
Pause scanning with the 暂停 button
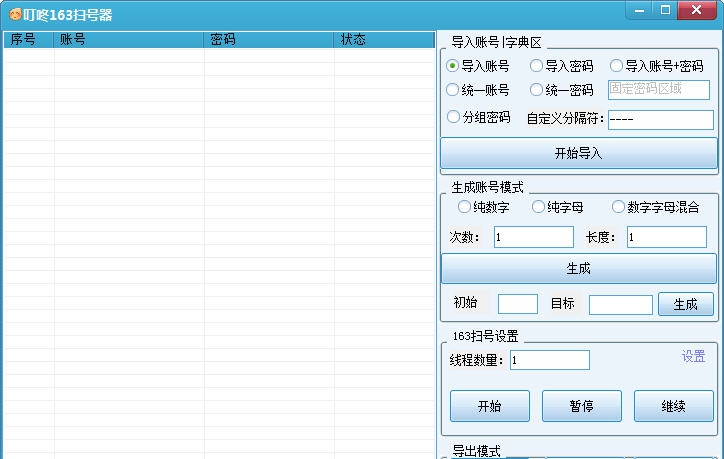tap(581, 407)
